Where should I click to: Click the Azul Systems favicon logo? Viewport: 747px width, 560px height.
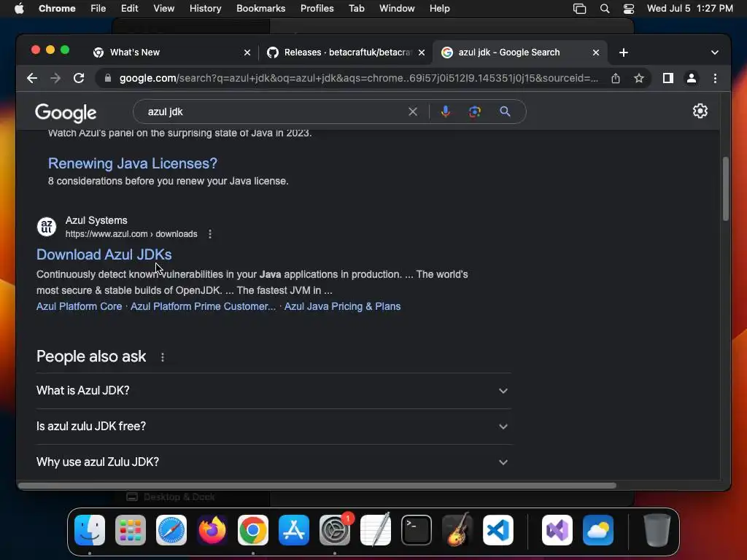tap(47, 227)
